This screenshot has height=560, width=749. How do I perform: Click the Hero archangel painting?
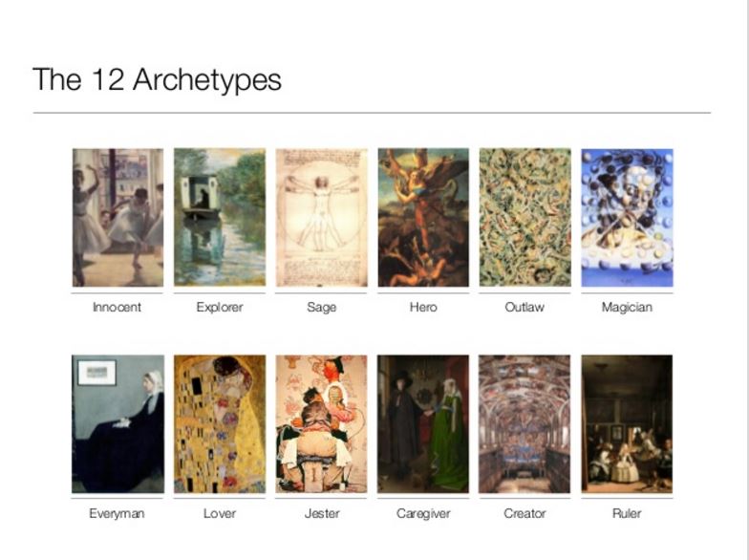click(423, 218)
